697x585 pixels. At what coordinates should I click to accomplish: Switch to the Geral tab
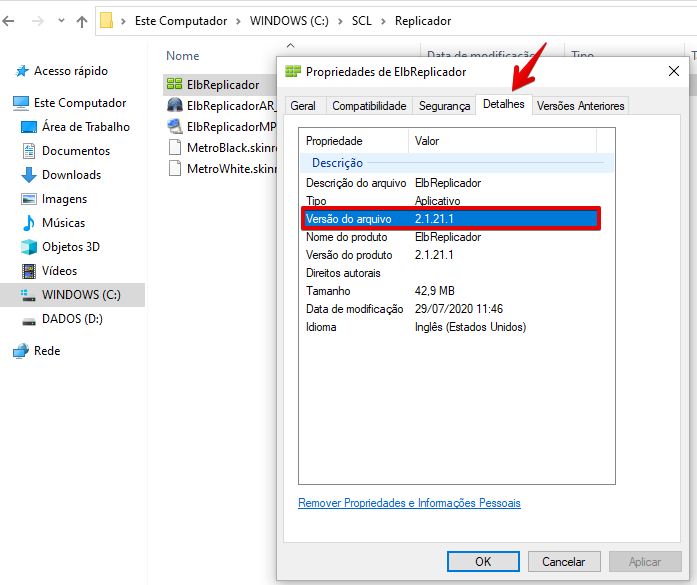303,106
